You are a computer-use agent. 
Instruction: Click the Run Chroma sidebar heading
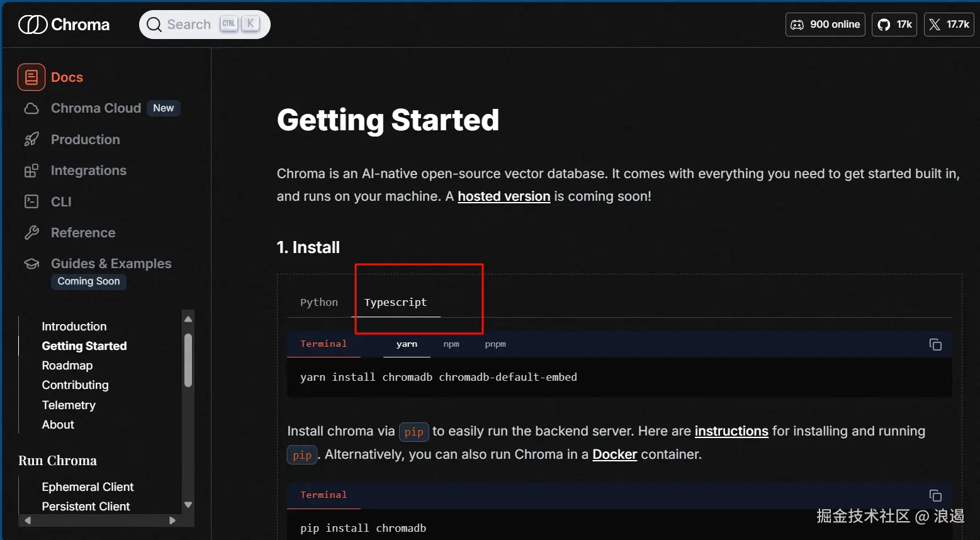57,461
